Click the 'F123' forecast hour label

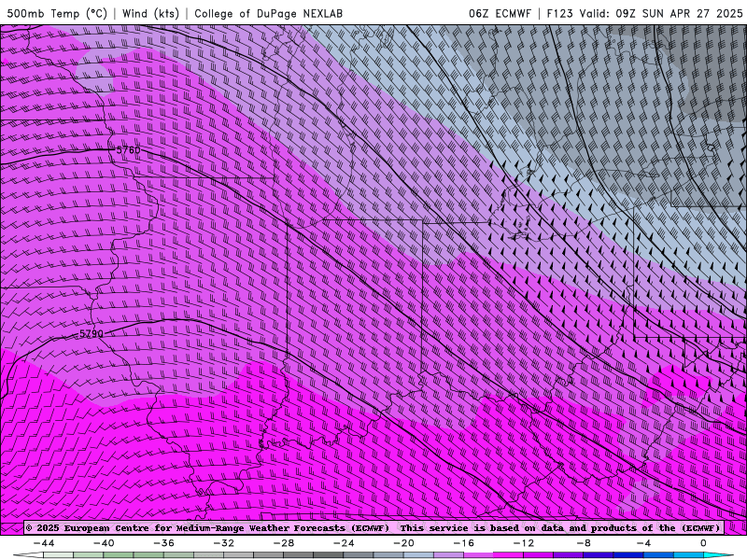click(559, 13)
